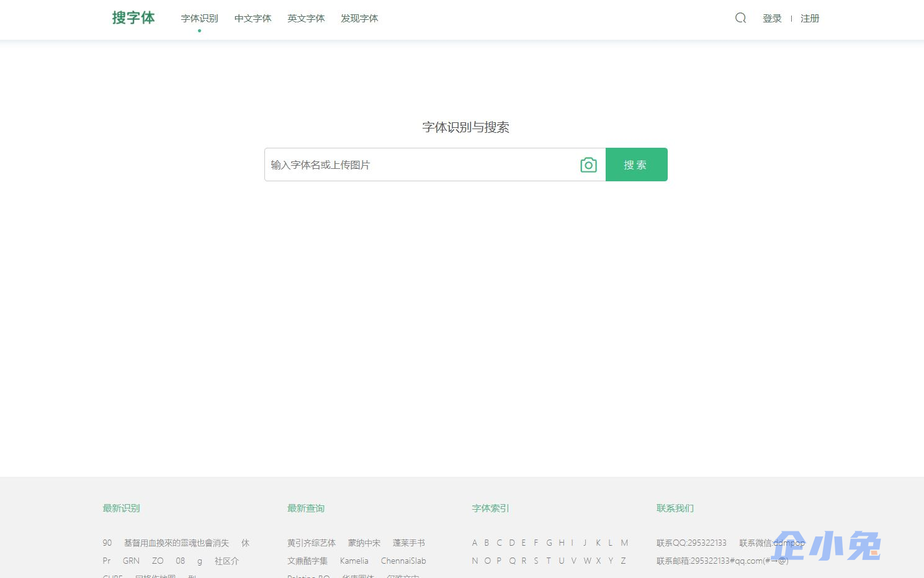The width and height of the screenshot is (924, 578).
Task: Open recent recognition 08
Action: tap(181, 561)
